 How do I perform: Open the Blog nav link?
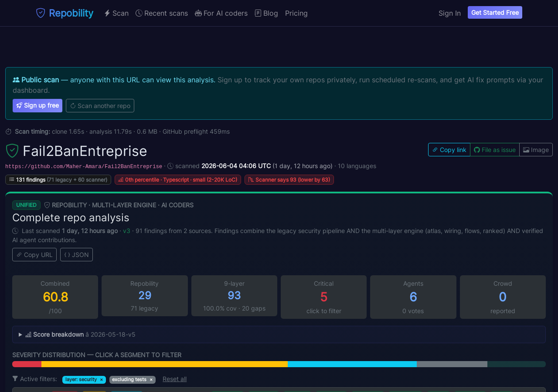tap(266, 13)
